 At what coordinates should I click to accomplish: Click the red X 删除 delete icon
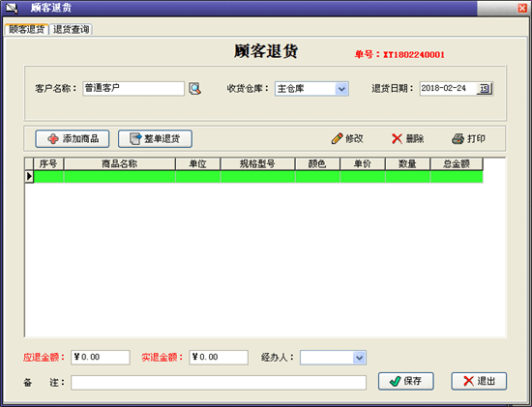pos(397,138)
